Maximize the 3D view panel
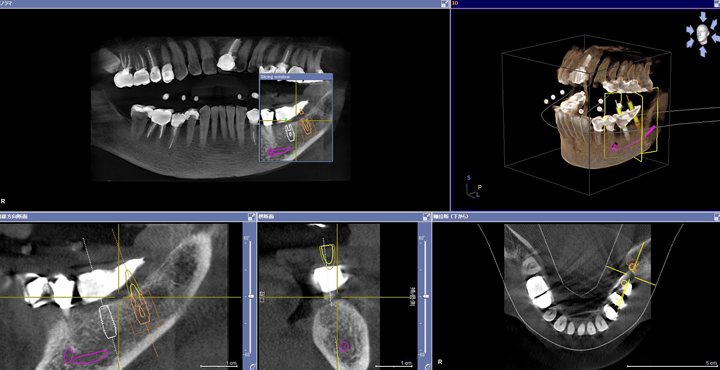This screenshot has height=370, width=720. 716,4
